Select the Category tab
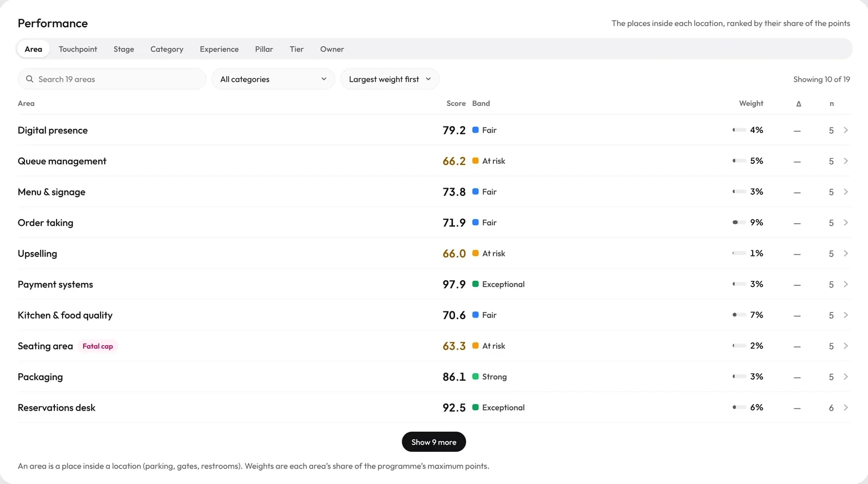The image size is (868, 484). (x=166, y=49)
